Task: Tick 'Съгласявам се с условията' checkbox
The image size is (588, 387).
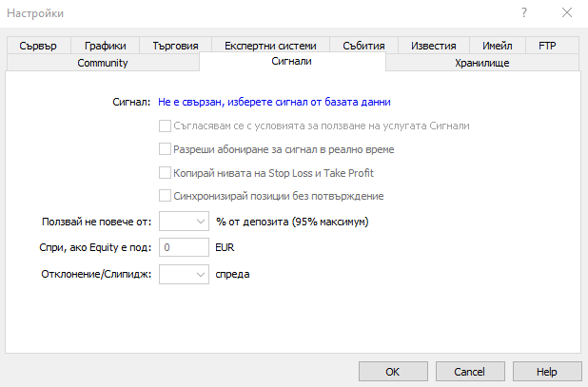Action: tap(165, 126)
